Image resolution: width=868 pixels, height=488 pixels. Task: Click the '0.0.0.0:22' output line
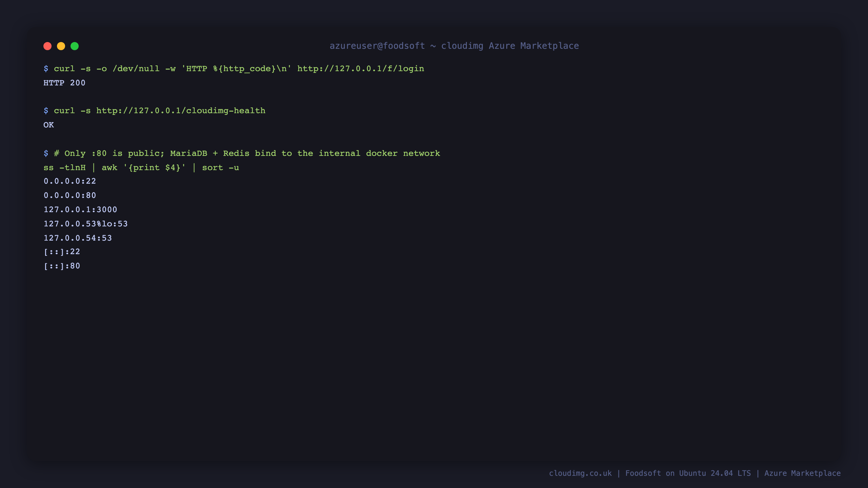[70, 181]
